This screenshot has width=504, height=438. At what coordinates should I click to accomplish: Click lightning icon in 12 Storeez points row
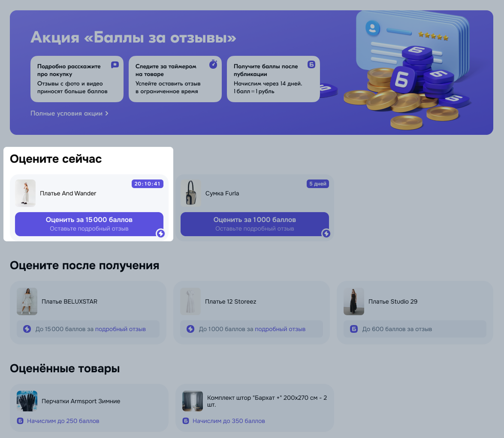tap(190, 329)
